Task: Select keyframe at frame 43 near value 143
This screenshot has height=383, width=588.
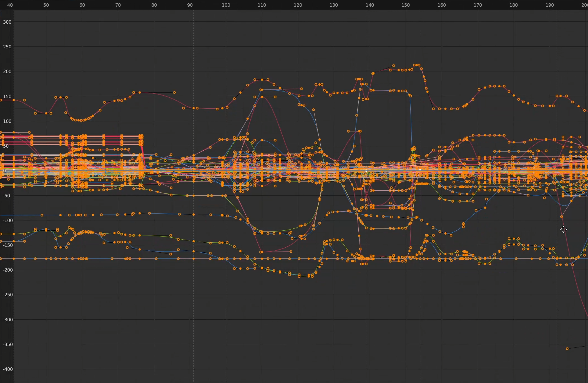Action: tap(24, 100)
